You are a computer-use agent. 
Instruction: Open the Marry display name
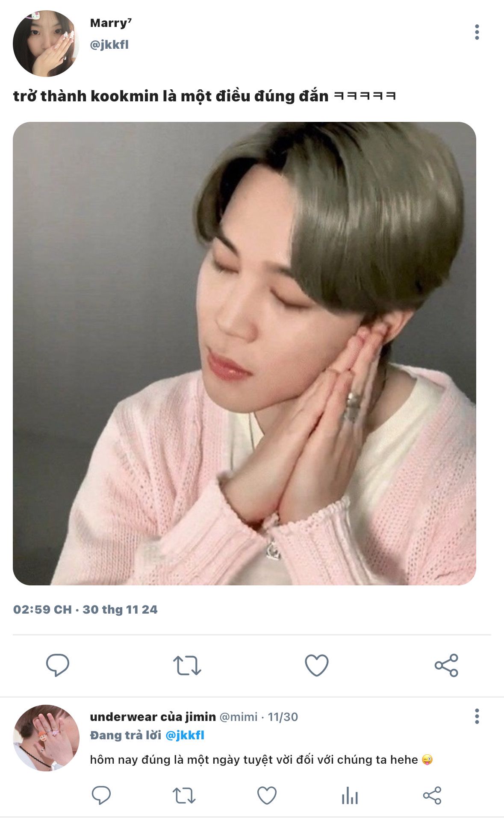111,23
